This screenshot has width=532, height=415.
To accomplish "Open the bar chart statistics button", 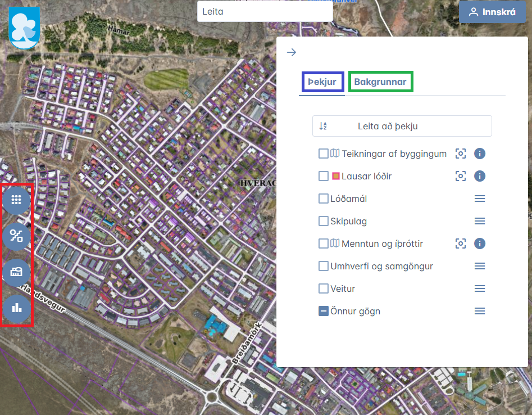I will click(x=16, y=308).
